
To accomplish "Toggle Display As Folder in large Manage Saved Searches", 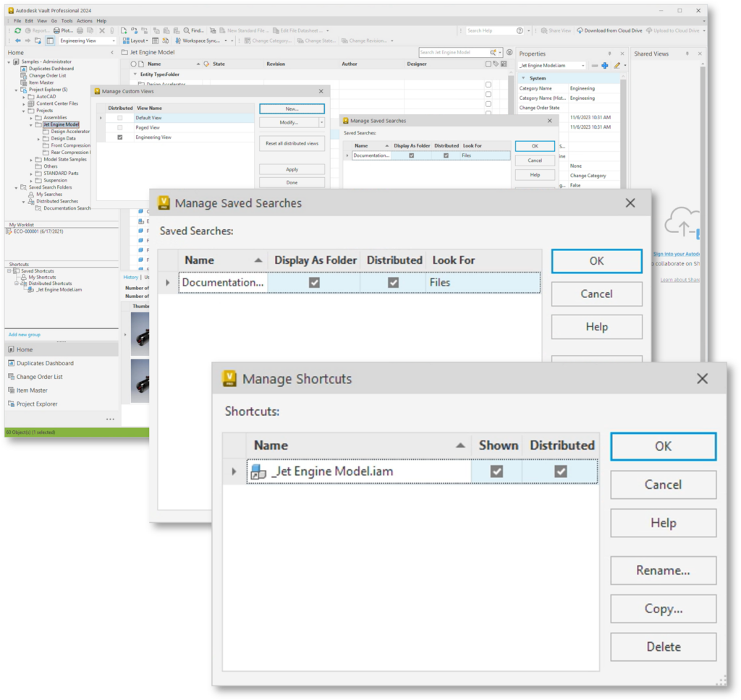I will pyautogui.click(x=314, y=283).
